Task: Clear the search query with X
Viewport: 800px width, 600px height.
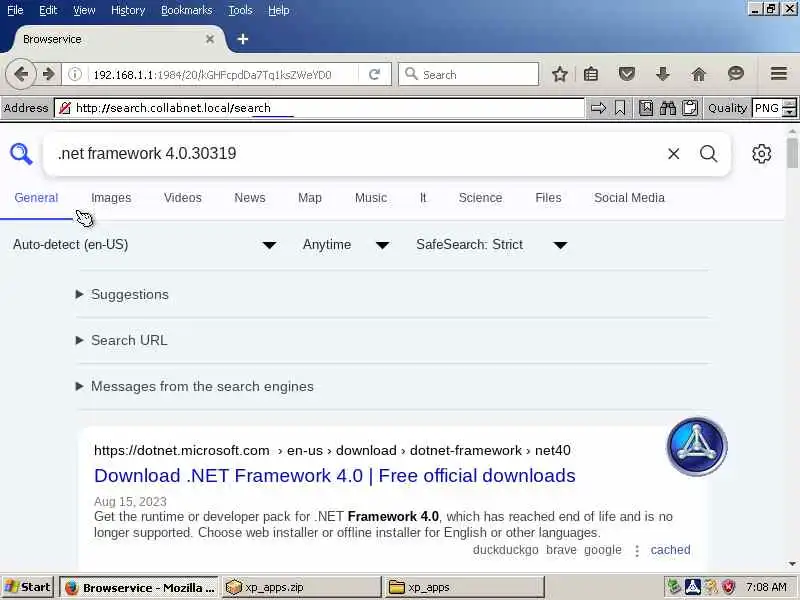Action: [673, 154]
